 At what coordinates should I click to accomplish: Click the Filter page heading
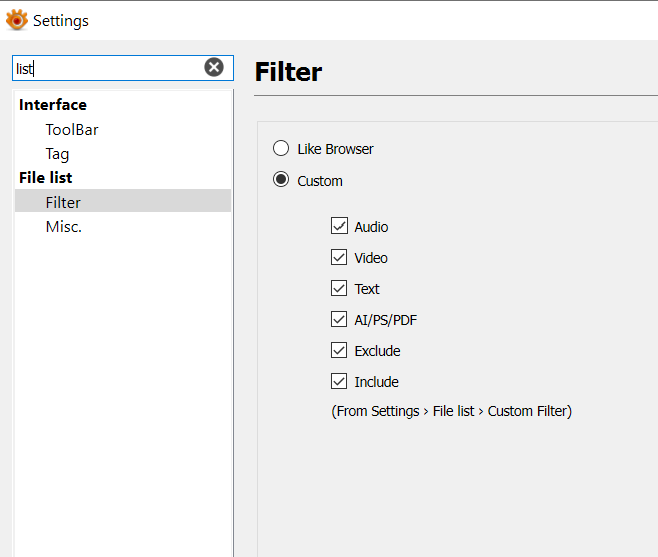tap(288, 72)
